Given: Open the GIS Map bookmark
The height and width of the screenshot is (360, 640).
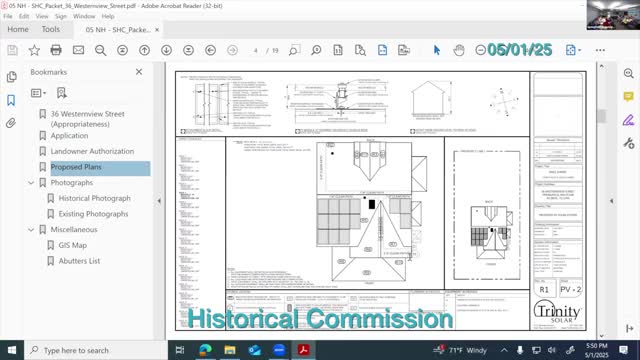Looking at the screenshot, I should pos(73,245).
